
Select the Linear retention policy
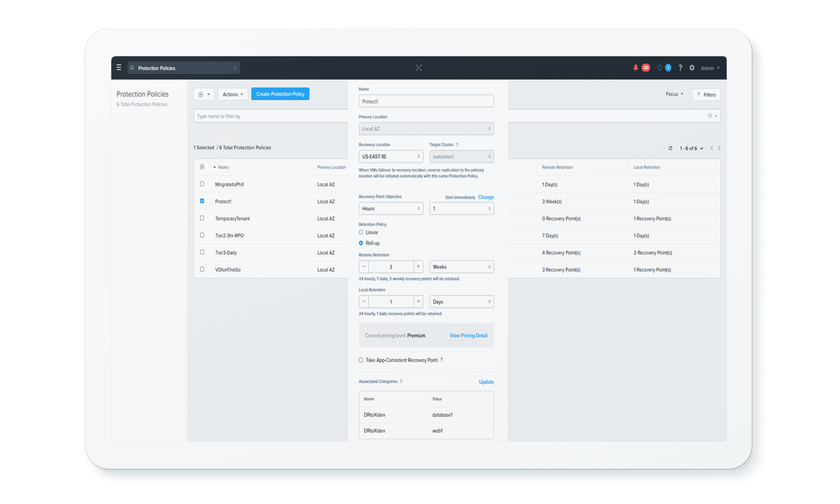(361, 232)
